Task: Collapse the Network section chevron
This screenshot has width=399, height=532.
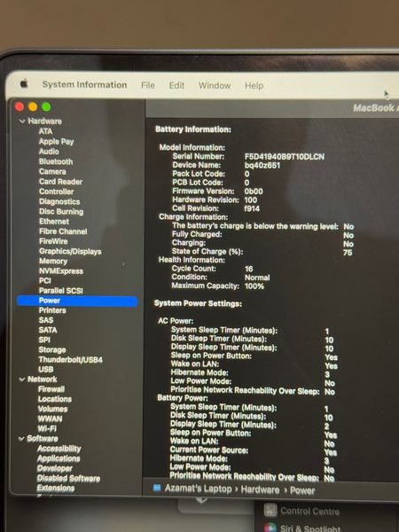Action: [22, 379]
